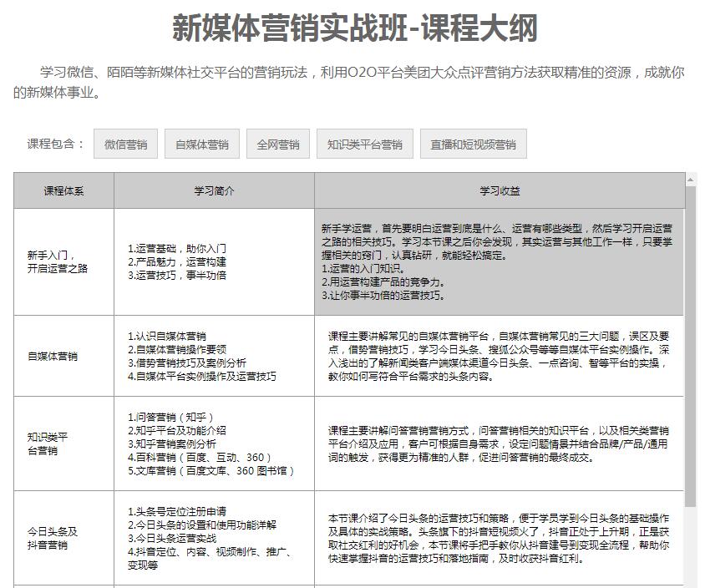Screen dimensions: 705x588
Task: Click the line 3.运营技巧，事半功倍
Action: (177, 275)
